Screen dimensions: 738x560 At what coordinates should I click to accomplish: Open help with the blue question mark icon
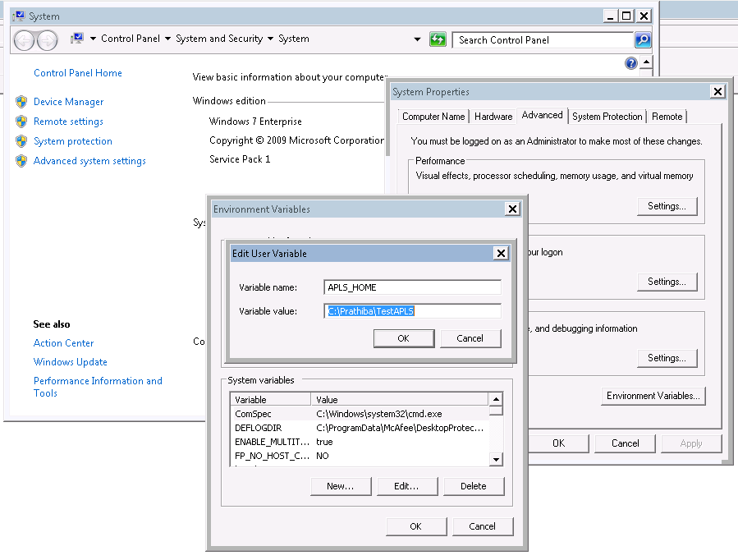click(630, 63)
